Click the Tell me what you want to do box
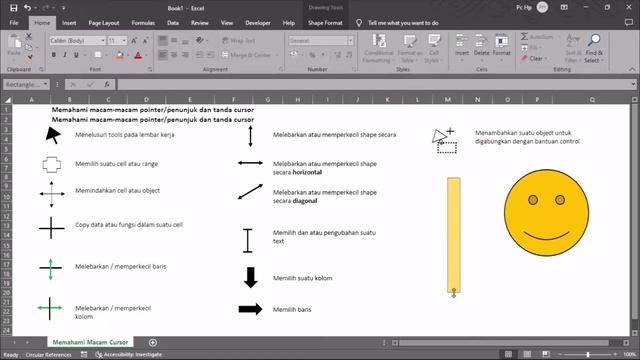The width and height of the screenshot is (640, 360). (x=403, y=23)
